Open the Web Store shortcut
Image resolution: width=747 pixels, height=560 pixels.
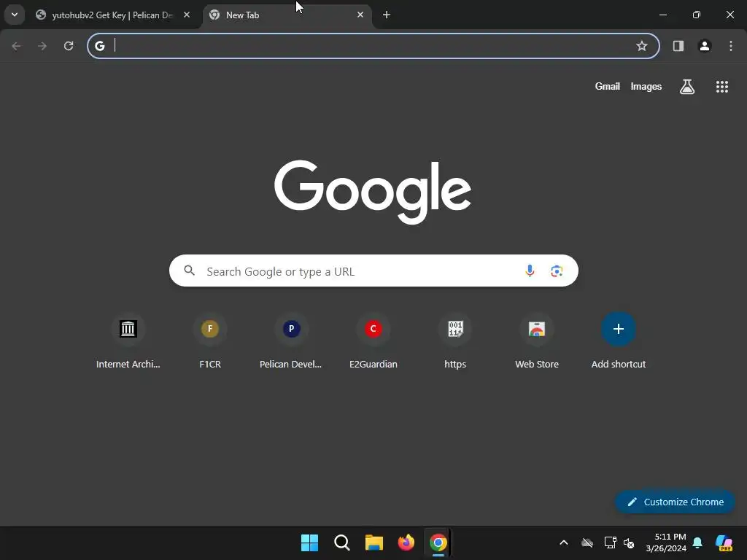(x=537, y=341)
